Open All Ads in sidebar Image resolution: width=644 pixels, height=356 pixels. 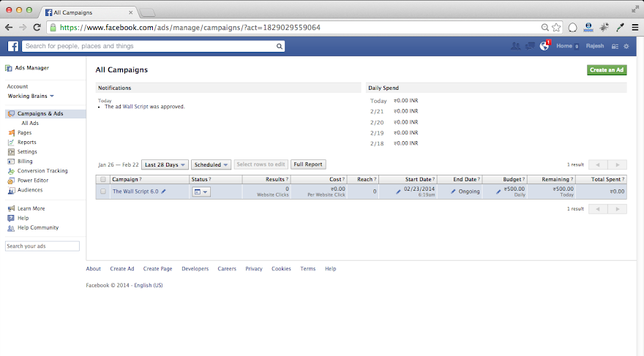click(x=30, y=123)
